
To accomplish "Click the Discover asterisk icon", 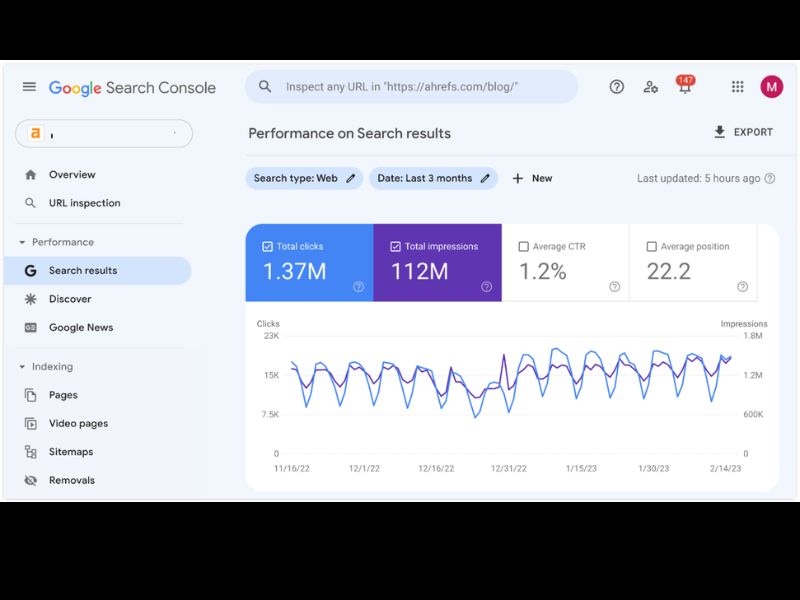I will [x=31, y=299].
